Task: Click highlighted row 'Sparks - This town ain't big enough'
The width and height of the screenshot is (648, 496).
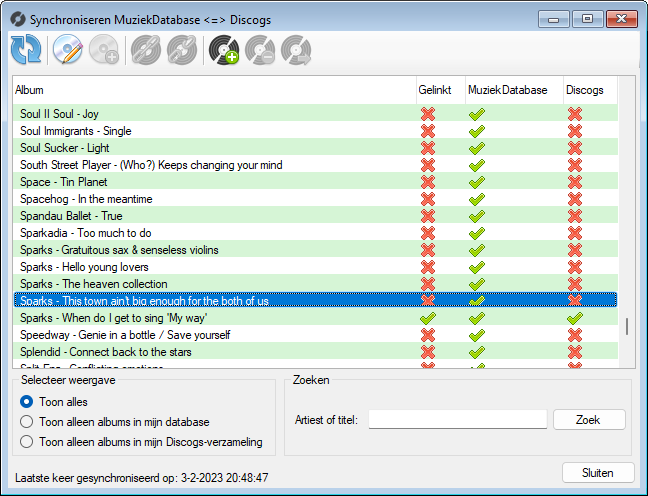Action: 316,300
